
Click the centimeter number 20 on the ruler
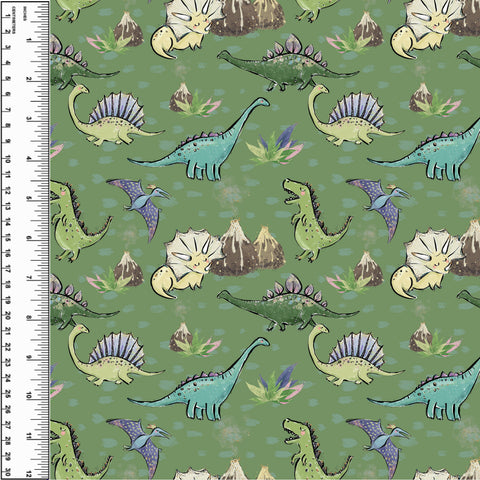pyautogui.click(x=8, y=316)
